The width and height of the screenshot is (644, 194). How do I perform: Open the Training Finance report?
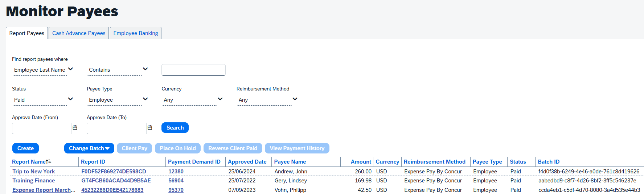(x=34, y=181)
